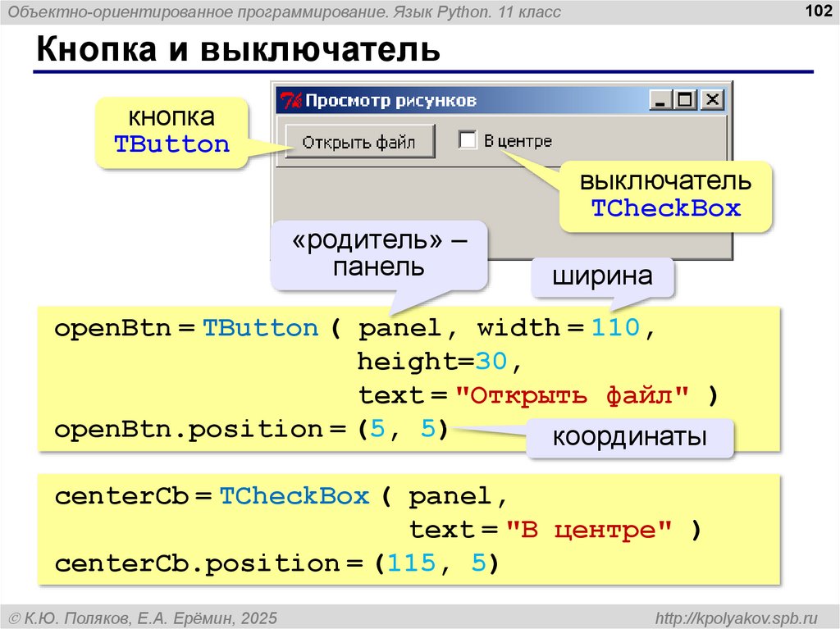This screenshot has width=840, height=629.
Task: Select the кнопка TButton callout
Action: pos(171,132)
